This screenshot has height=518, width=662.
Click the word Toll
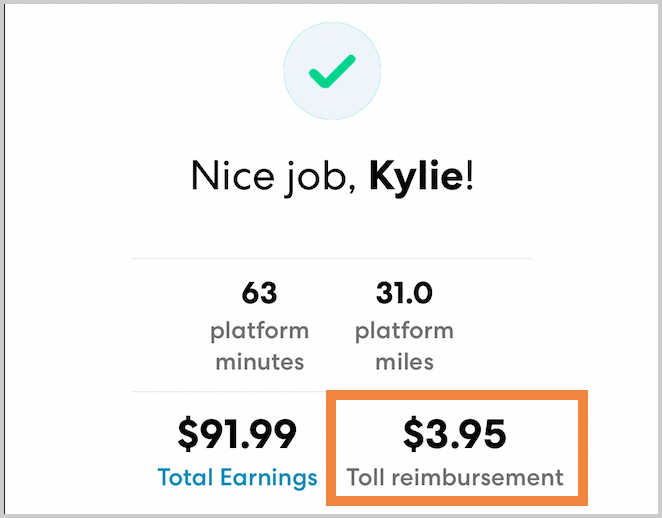pyautogui.click(x=367, y=477)
